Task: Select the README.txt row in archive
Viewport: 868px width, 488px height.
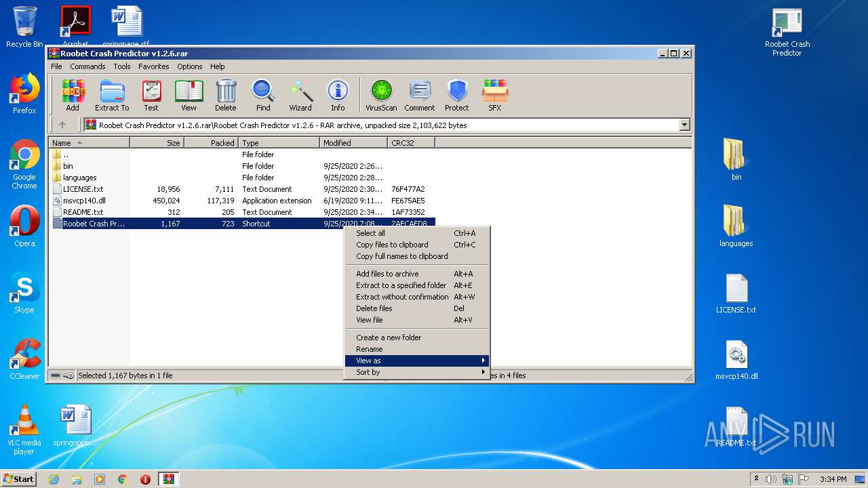Action: [x=242, y=212]
